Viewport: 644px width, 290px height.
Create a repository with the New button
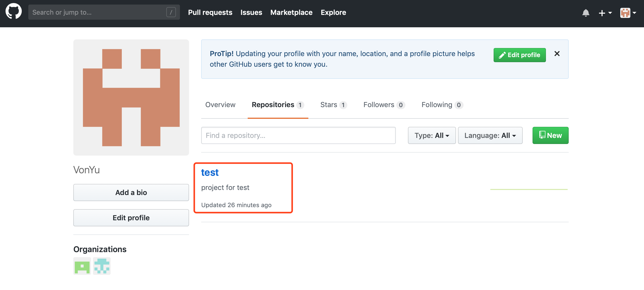pyautogui.click(x=550, y=135)
